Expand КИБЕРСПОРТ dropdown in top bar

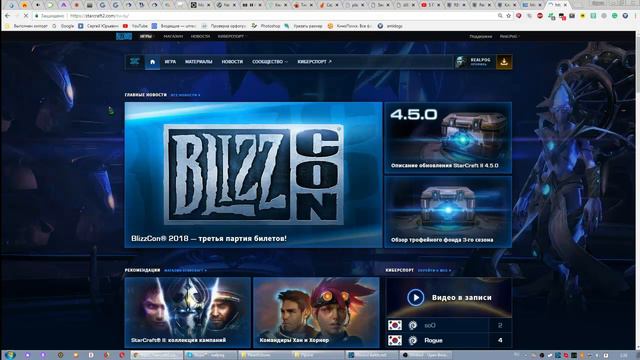[232, 36]
